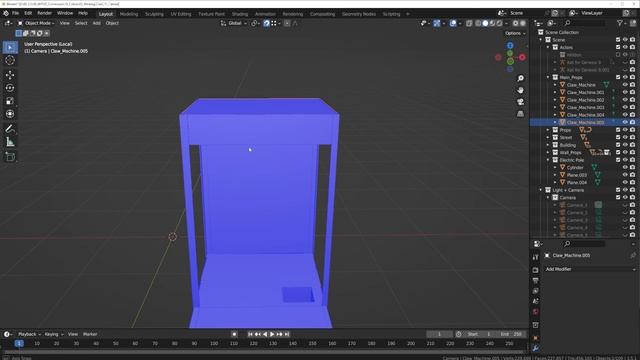This screenshot has width=640, height=360.
Task: Open the Options dropdown in viewport
Action: [x=515, y=33]
